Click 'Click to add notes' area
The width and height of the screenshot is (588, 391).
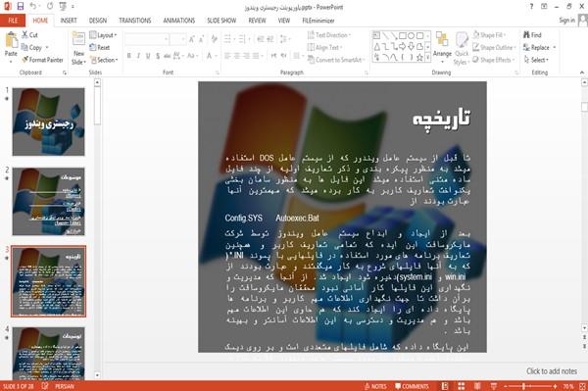pos(552,371)
